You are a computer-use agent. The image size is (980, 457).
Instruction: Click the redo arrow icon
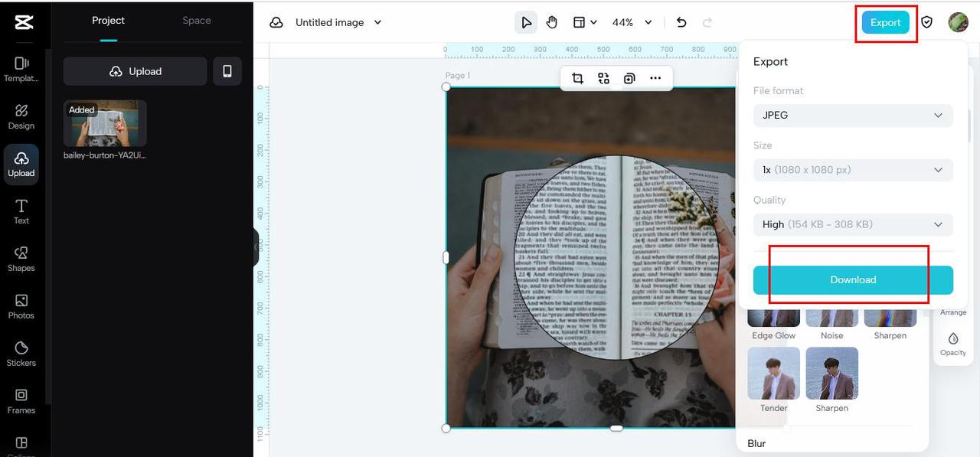[x=707, y=23]
